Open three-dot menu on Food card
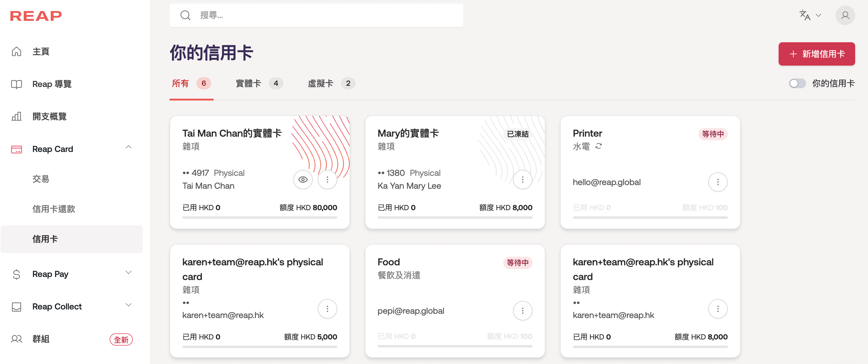 pos(522,311)
